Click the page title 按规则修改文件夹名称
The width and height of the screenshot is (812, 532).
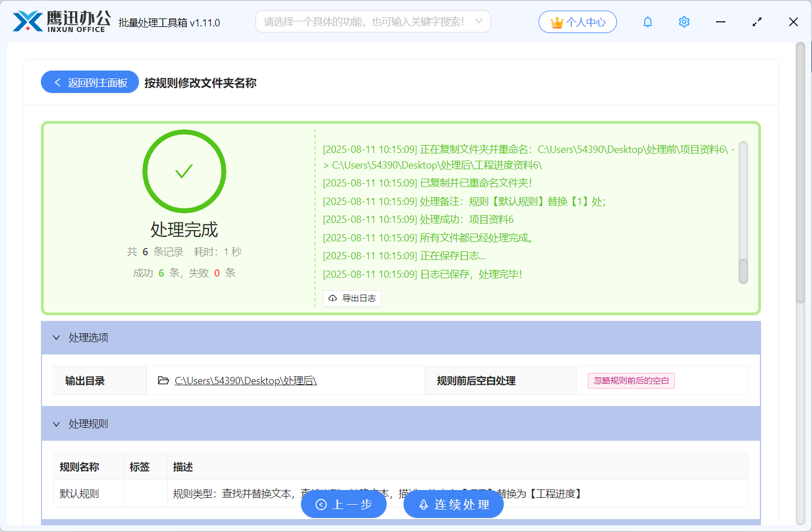coord(201,83)
